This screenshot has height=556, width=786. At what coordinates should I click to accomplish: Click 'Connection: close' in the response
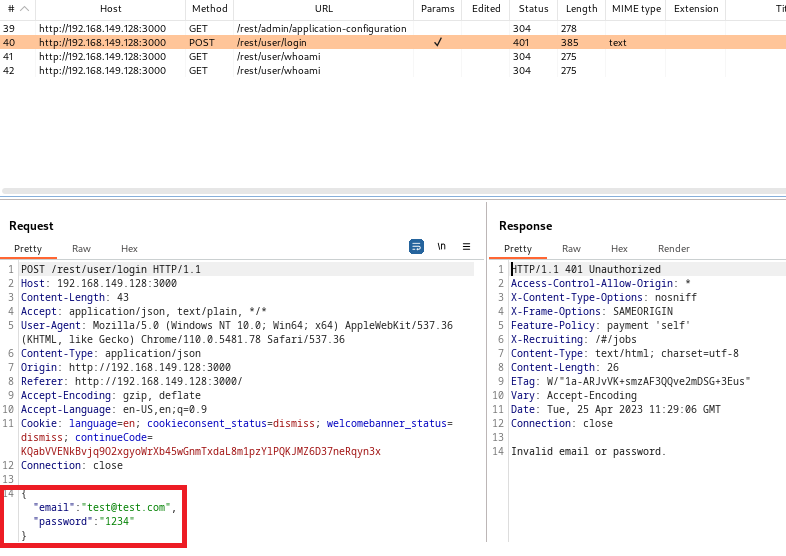561,424
